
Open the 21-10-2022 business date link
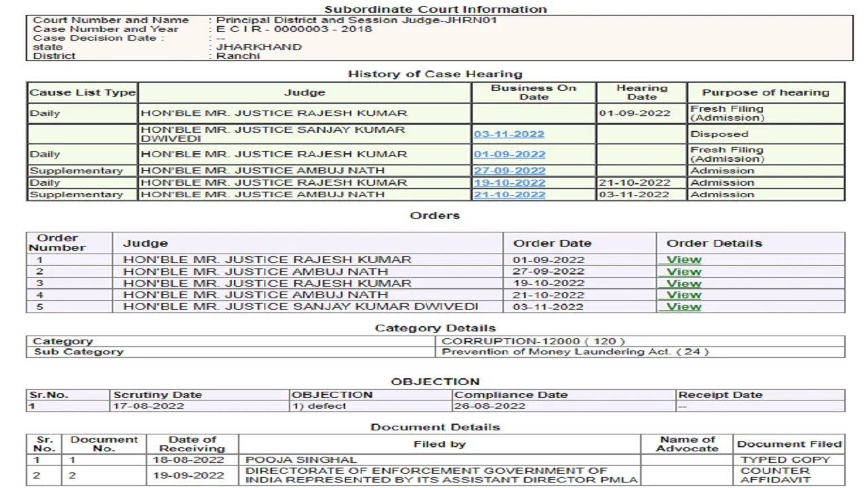[509, 195]
